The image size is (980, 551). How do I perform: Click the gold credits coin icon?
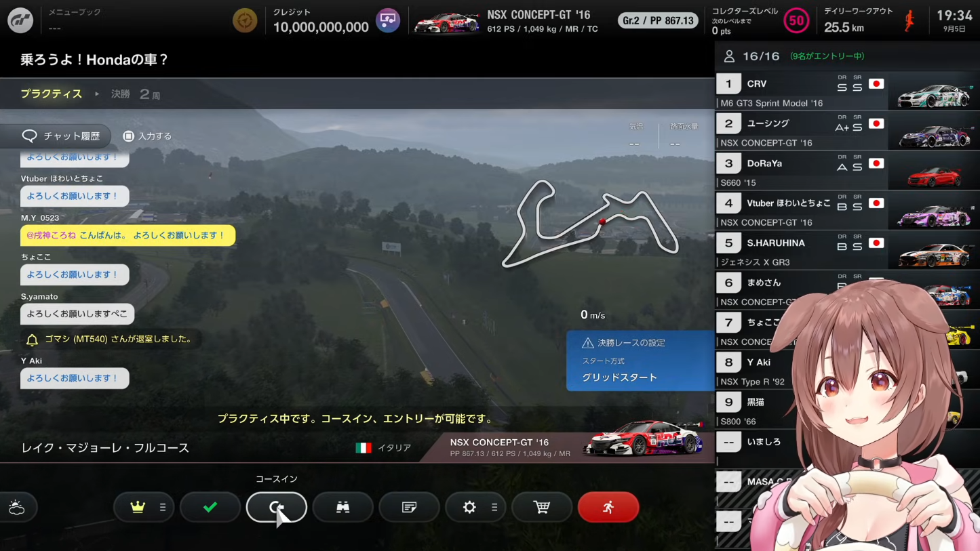click(245, 20)
